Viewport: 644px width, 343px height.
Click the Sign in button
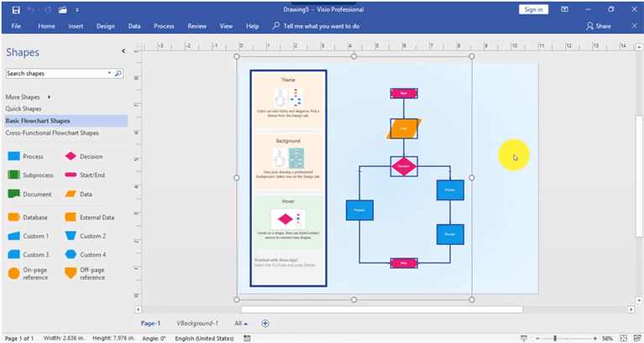tap(532, 9)
